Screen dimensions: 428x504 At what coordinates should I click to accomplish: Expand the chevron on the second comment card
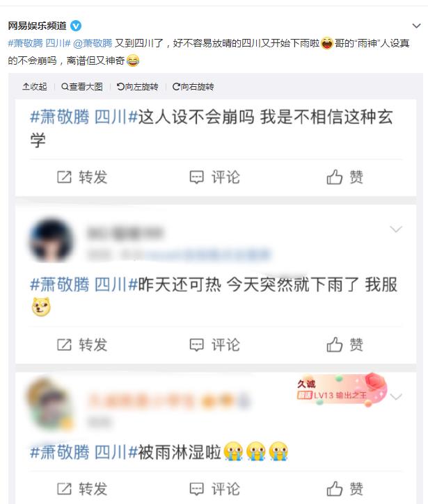[396, 229]
